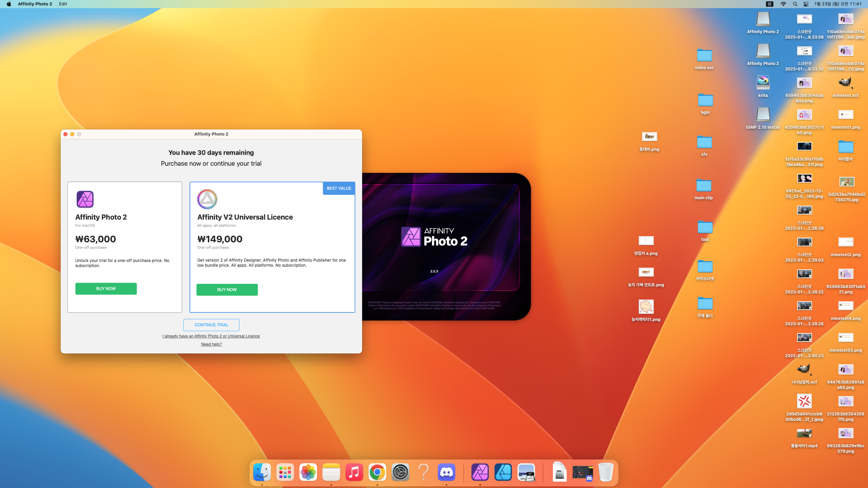
Task: Click Buy Now for Affinity Photo 2
Action: pos(106,289)
